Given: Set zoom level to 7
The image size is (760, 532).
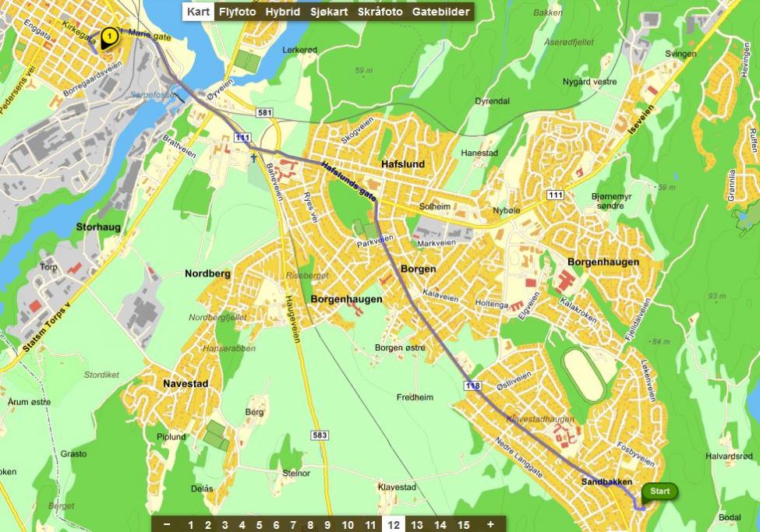Looking at the screenshot, I should pyautogui.click(x=293, y=525).
